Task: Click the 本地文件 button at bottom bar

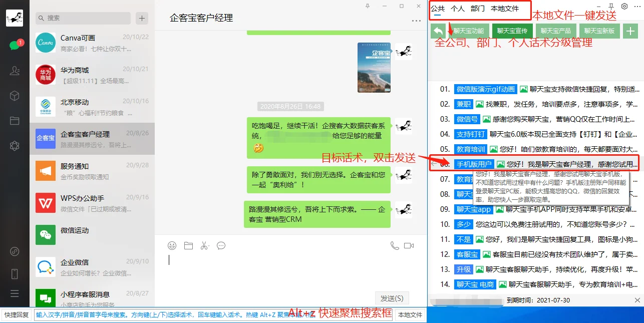Action: coord(410,315)
